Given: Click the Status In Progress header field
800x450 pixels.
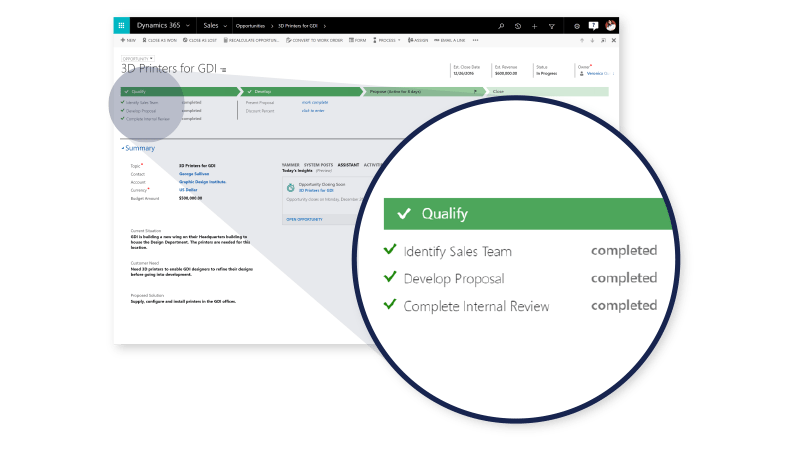Looking at the screenshot, I should [x=546, y=70].
